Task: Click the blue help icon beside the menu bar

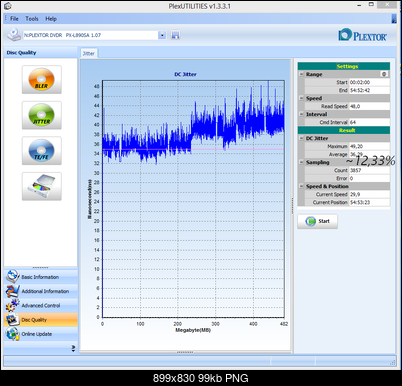Action: coord(394,19)
